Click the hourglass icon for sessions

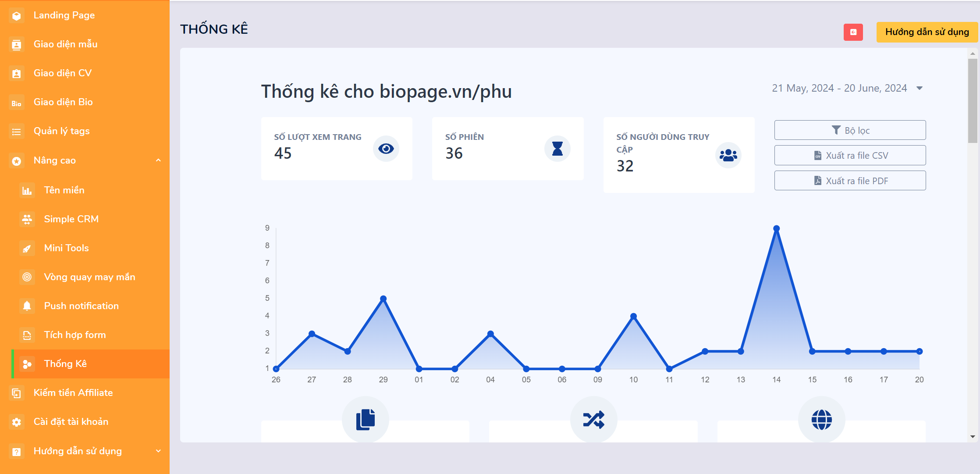click(557, 149)
